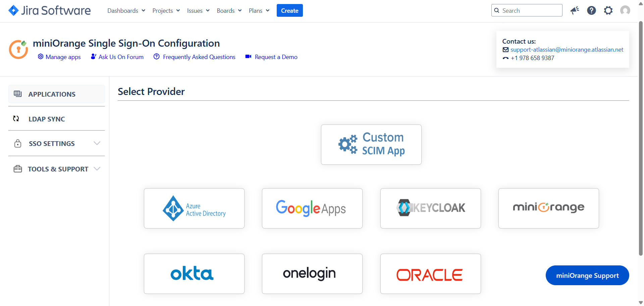Screen dimensions: 644x306
Task: Open the Frequently Asked Questions link
Action: pyautogui.click(x=199, y=57)
